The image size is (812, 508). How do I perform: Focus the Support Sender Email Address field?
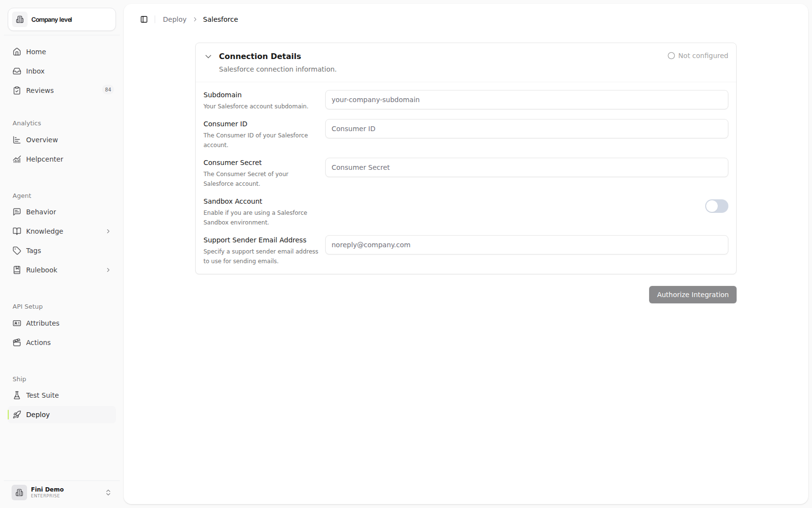(x=526, y=245)
